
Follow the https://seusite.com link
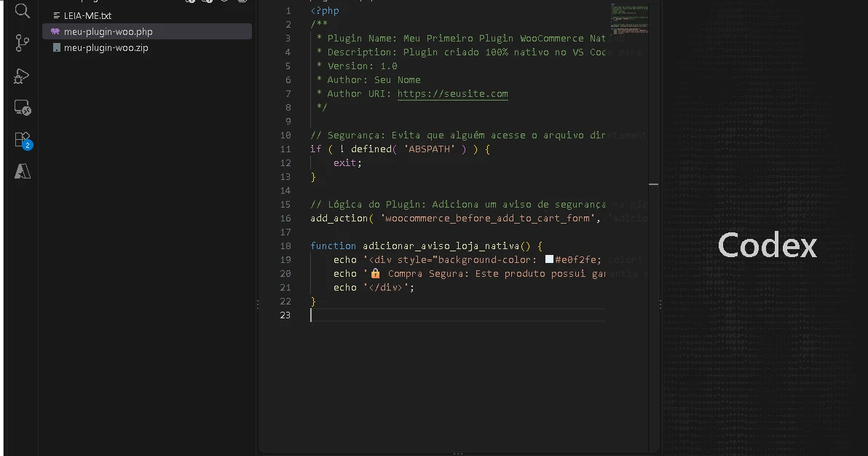coord(452,94)
